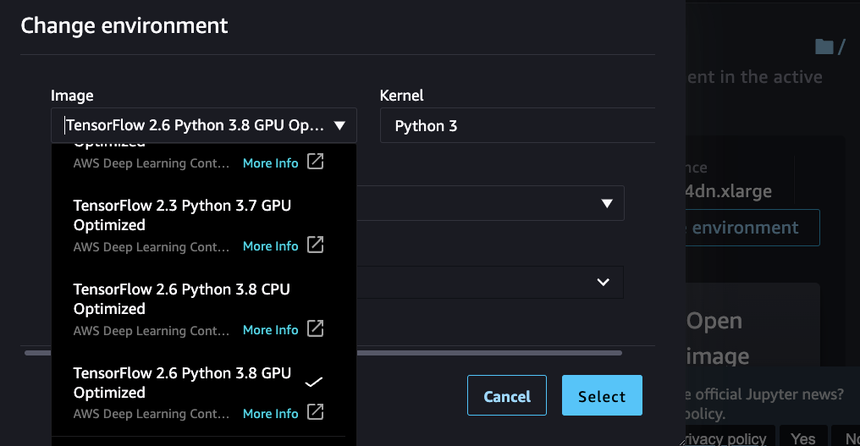860x446 pixels.
Task: Click Yes in the Jupyter news notification
Action: [x=803, y=438]
